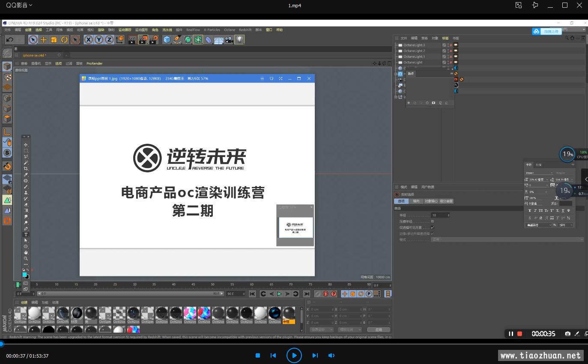Click the video progress bar handle
Viewport: 588px width, 364px height.
pos(2,343)
